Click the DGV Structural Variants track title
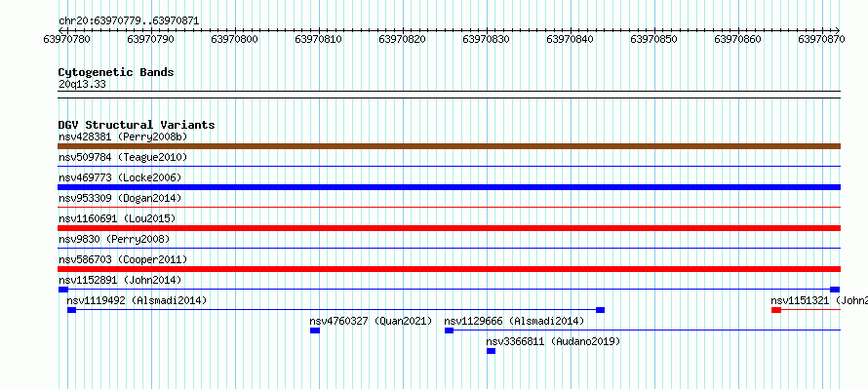This screenshot has height=389, width=868. [x=137, y=125]
